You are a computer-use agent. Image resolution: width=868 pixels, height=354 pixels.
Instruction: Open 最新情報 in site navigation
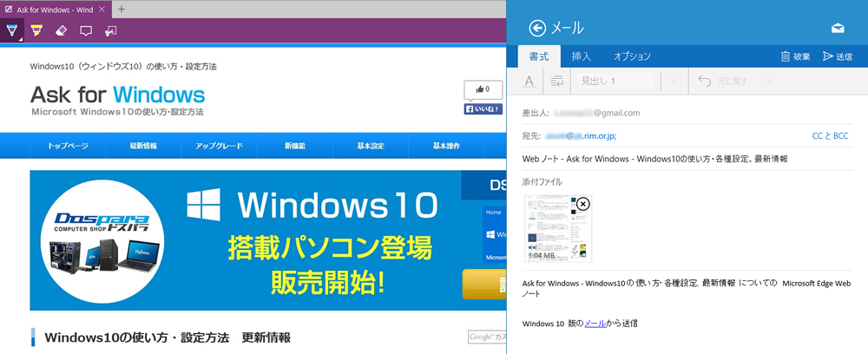pos(143,146)
